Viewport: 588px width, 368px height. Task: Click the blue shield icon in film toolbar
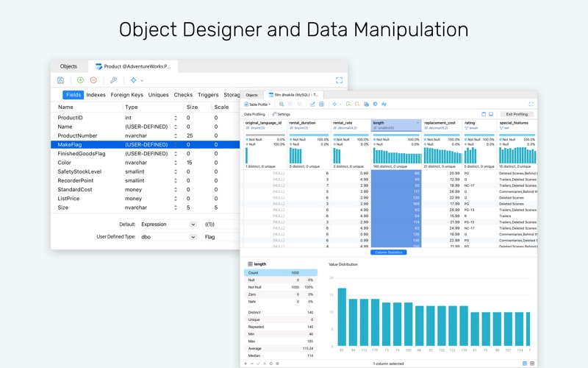(375, 104)
